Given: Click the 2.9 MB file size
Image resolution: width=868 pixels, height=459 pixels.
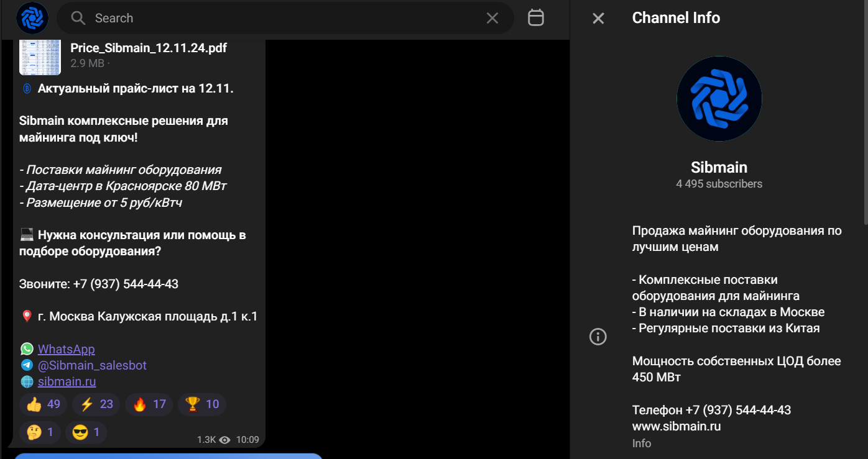Looking at the screenshot, I should 87,63.
